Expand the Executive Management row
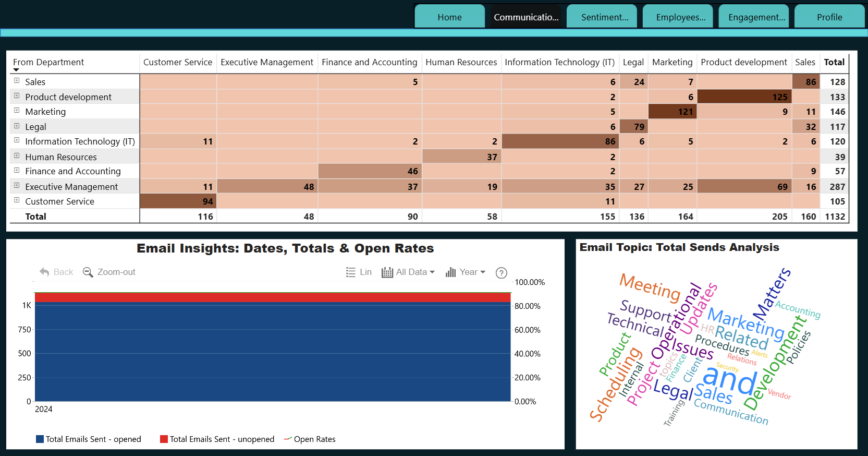868x456 pixels. tap(17, 186)
